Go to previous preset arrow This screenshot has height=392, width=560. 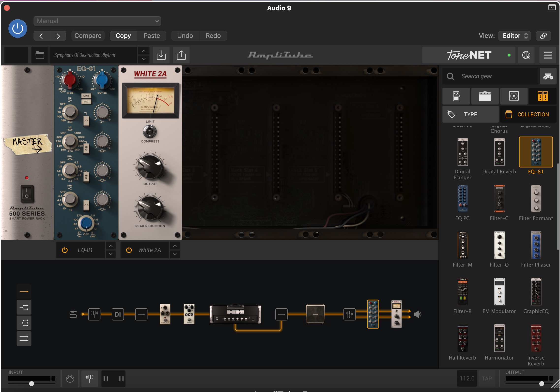(42, 36)
